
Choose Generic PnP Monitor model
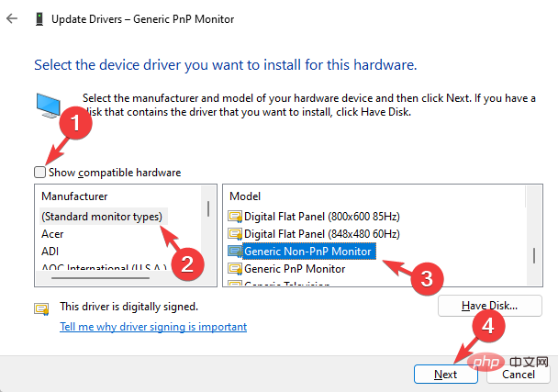pyautogui.click(x=295, y=269)
